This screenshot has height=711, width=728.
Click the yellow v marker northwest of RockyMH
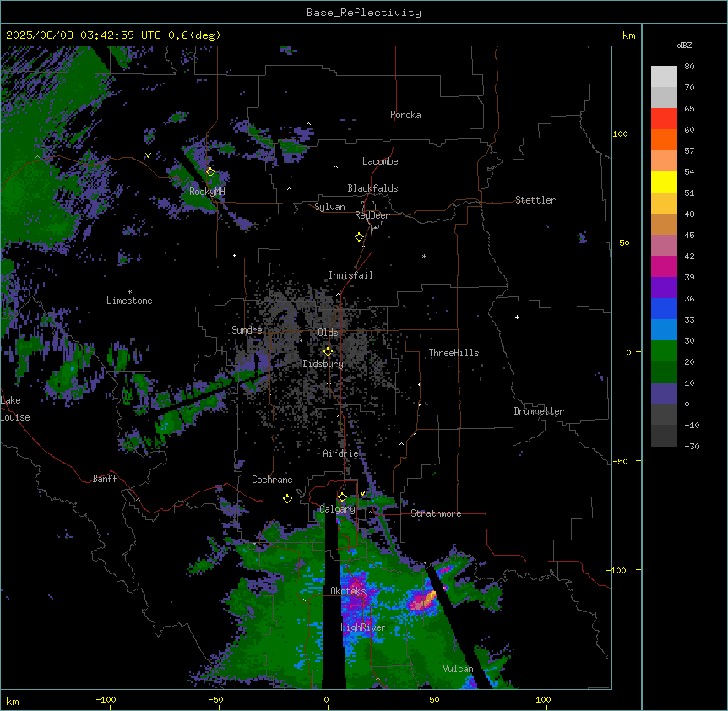point(148,155)
